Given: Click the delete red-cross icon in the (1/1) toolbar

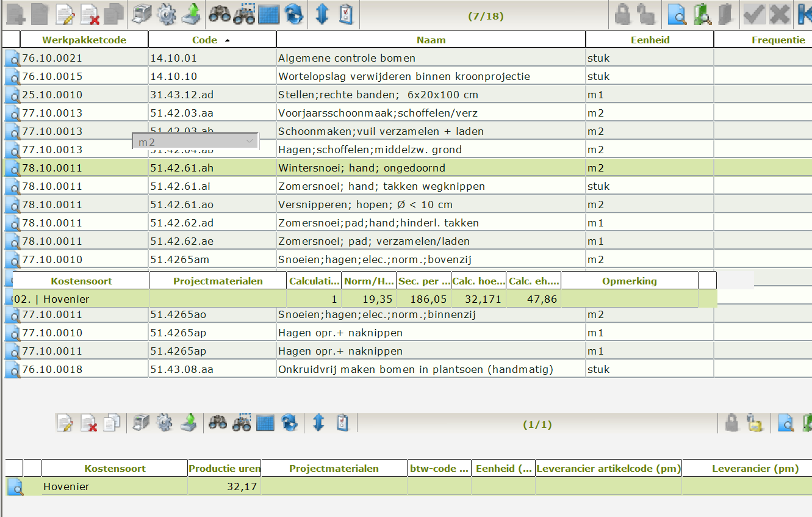Looking at the screenshot, I should (x=90, y=422).
